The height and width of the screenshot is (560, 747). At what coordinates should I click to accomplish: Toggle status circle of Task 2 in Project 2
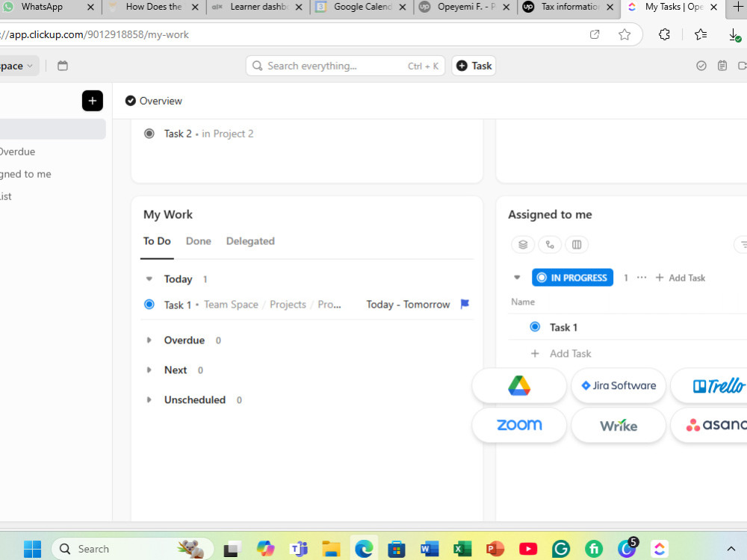click(x=149, y=134)
